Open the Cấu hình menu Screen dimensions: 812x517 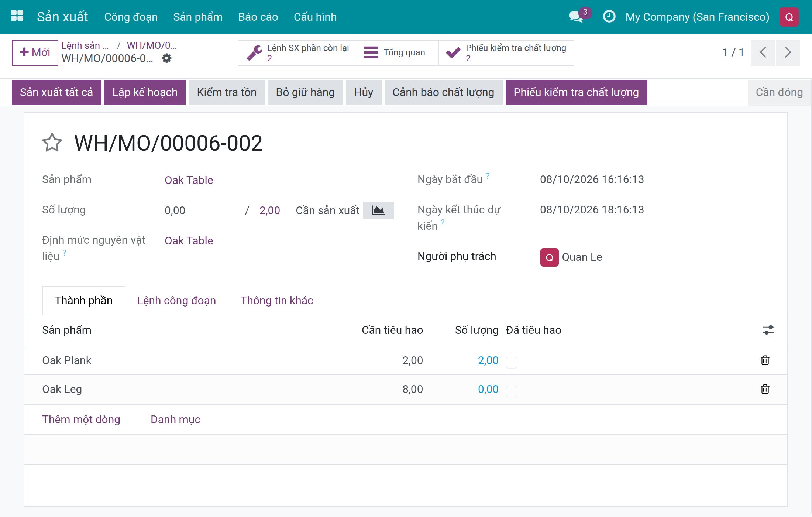pyautogui.click(x=315, y=17)
